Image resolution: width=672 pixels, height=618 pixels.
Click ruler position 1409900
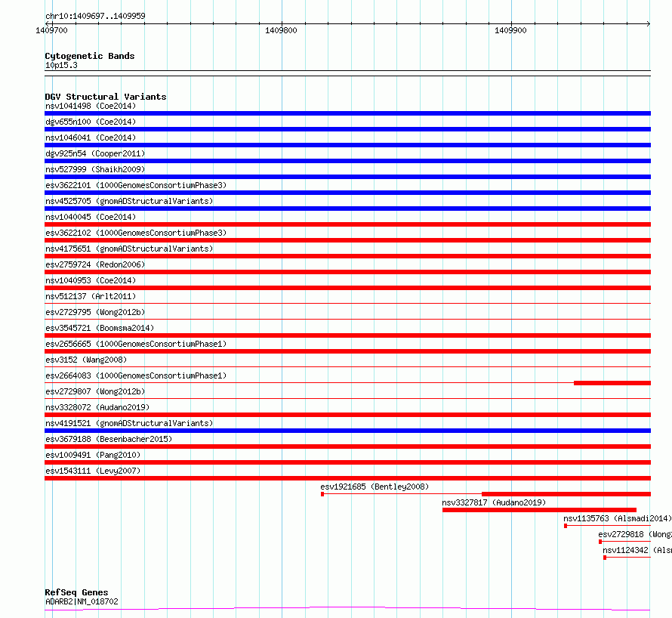tap(510, 30)
